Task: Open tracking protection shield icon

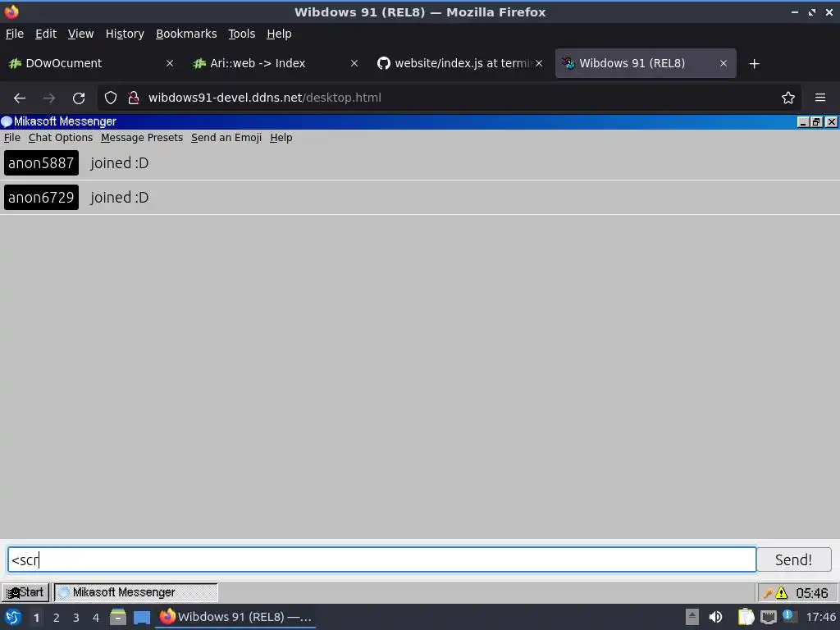Action: 111,98
